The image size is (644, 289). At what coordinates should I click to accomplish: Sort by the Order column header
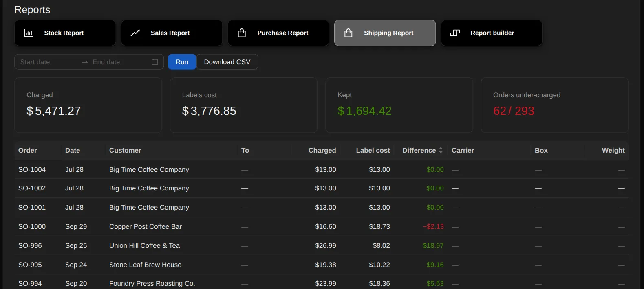(x=28, y=150)
